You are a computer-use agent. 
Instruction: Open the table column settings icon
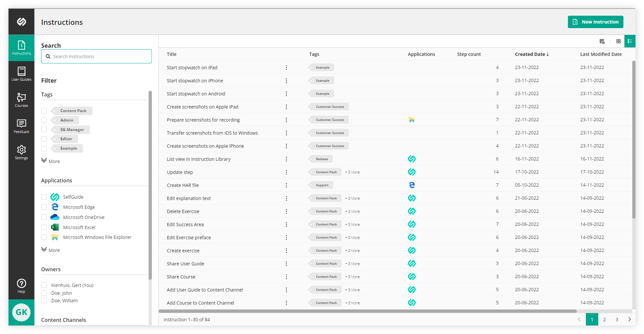[602, 41]
